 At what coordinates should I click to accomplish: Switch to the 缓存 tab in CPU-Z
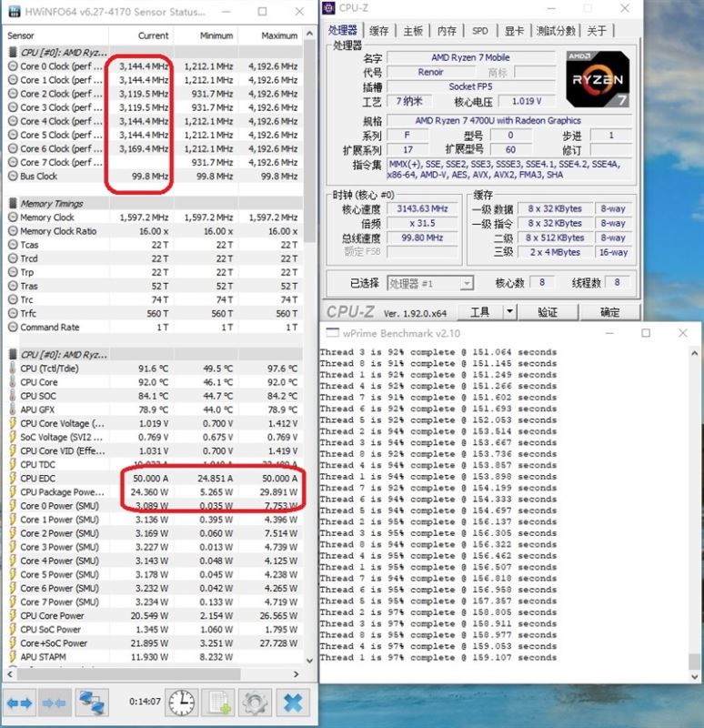tap(378, 31)
